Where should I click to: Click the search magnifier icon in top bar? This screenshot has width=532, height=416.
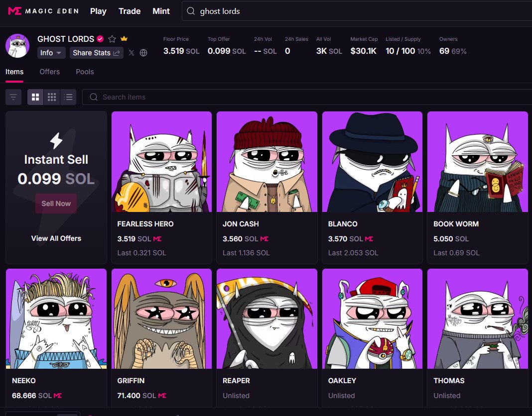point(191,11)
